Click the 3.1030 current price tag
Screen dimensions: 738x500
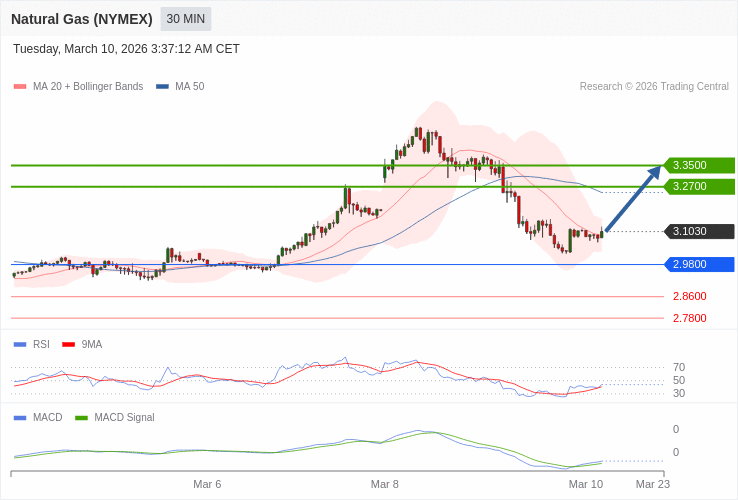[x=699, y=231]
